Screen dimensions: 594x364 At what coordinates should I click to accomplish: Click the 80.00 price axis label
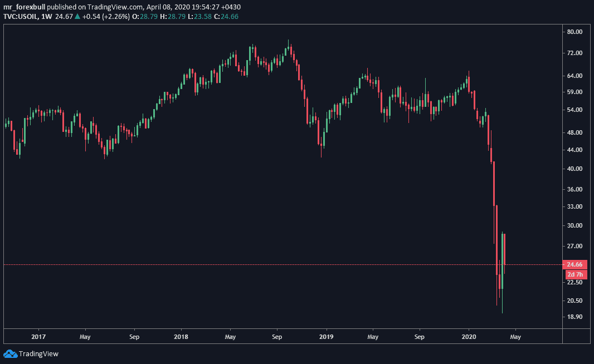tap(574, 32)
